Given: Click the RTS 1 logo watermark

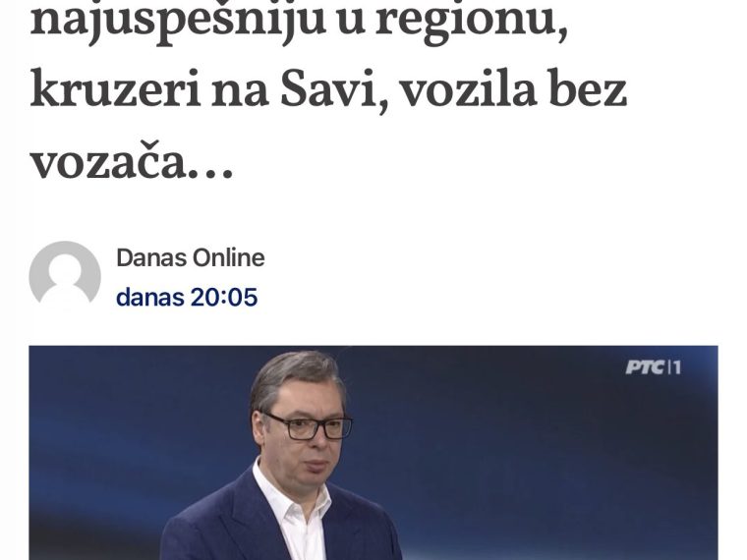Looking at the screenshot, I should click(654, 367).
